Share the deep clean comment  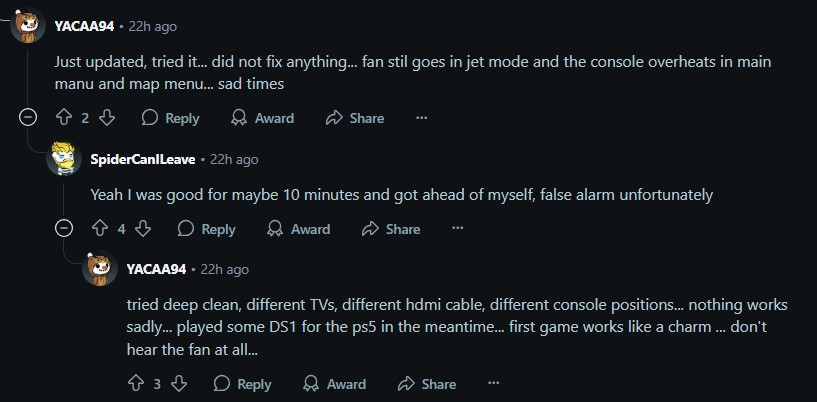tap(427, 384)
